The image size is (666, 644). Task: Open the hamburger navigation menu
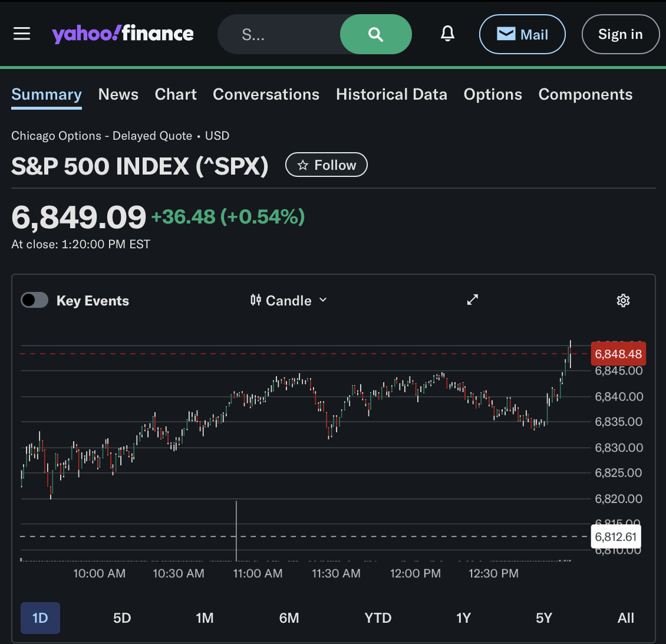pyautogui.click(x=22, y=34)
